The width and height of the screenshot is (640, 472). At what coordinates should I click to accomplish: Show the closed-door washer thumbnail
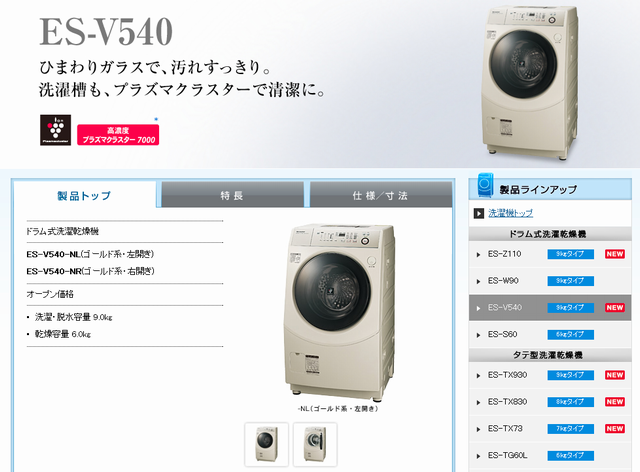point(267,444)
